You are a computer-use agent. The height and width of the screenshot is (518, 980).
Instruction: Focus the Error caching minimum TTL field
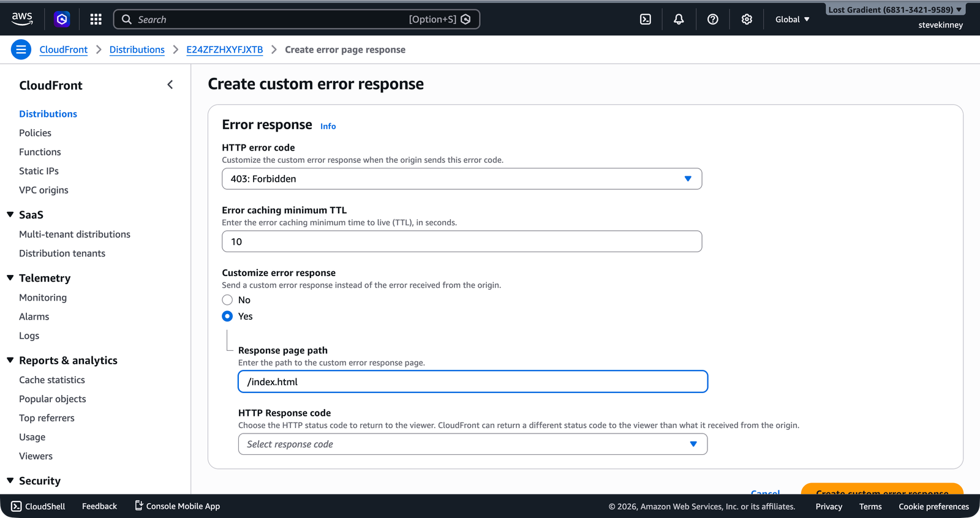point(462,241)
